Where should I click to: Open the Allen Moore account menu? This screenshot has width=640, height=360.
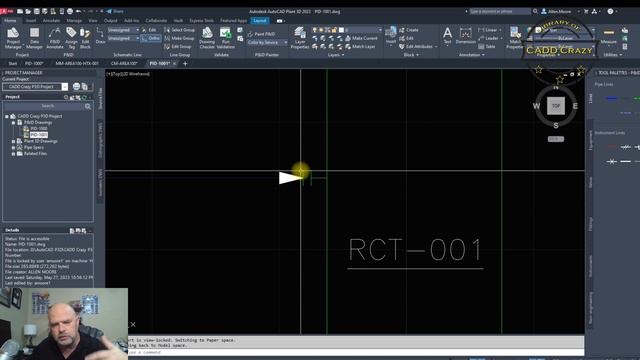(x=560, y=11)
